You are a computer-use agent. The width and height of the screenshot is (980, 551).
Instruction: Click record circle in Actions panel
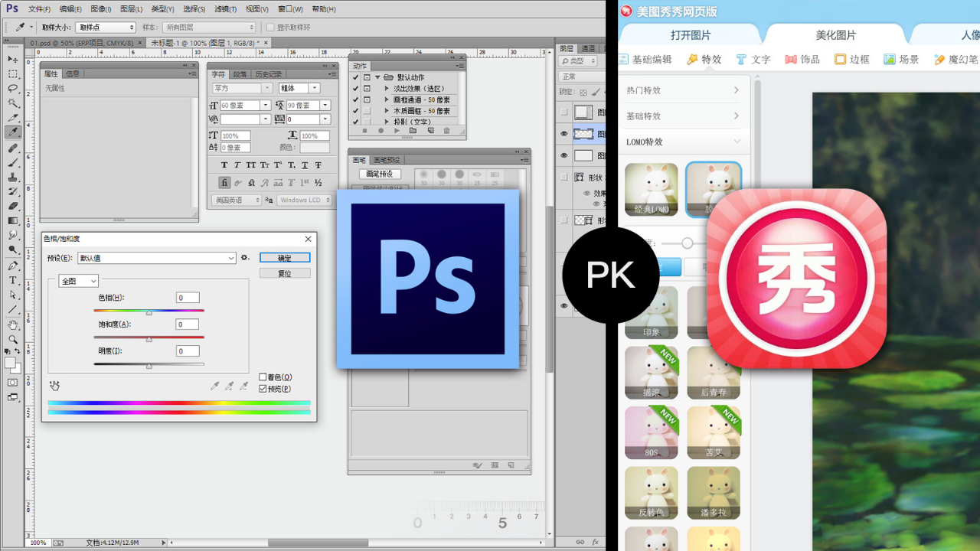point(381,131)
